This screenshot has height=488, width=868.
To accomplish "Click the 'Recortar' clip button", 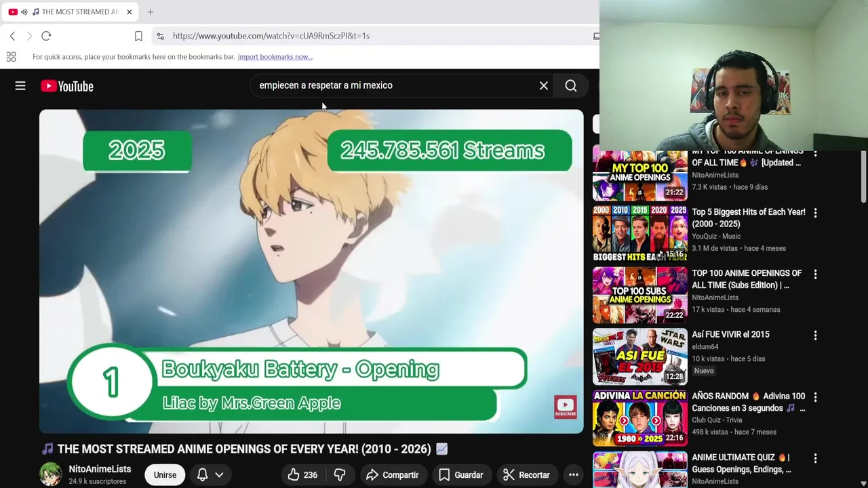I will 526,475.
